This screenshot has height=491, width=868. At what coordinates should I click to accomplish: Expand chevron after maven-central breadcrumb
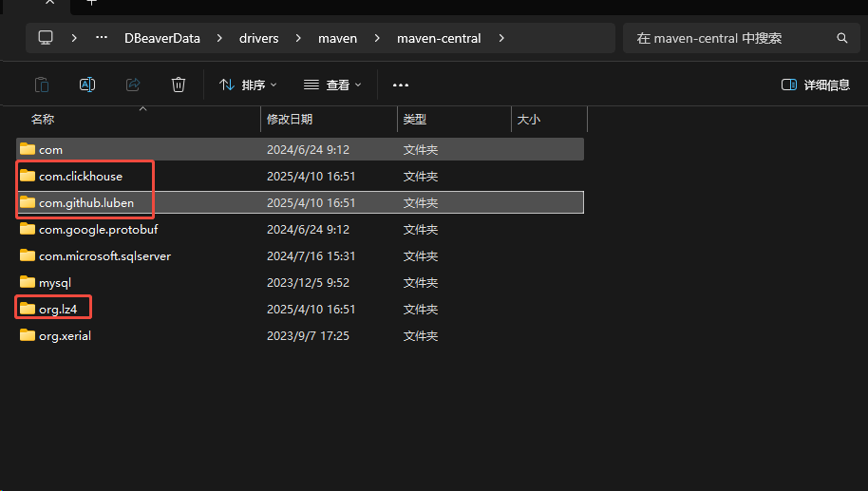(x=501, y=38)
